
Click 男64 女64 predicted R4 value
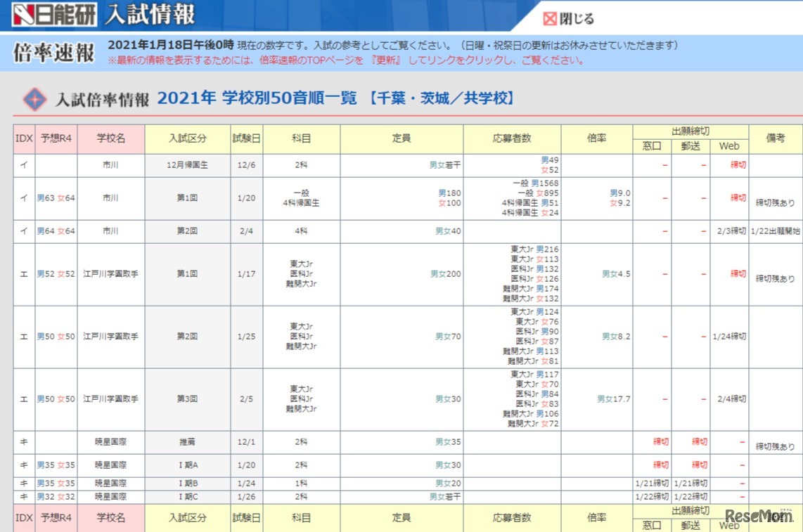[56, 231]
